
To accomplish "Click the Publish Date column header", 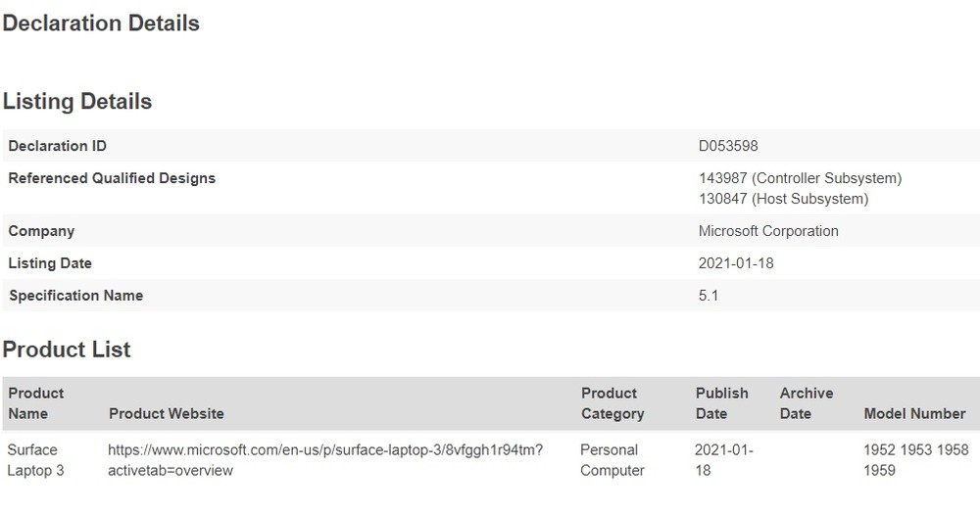I will click(x=721, y=403).
